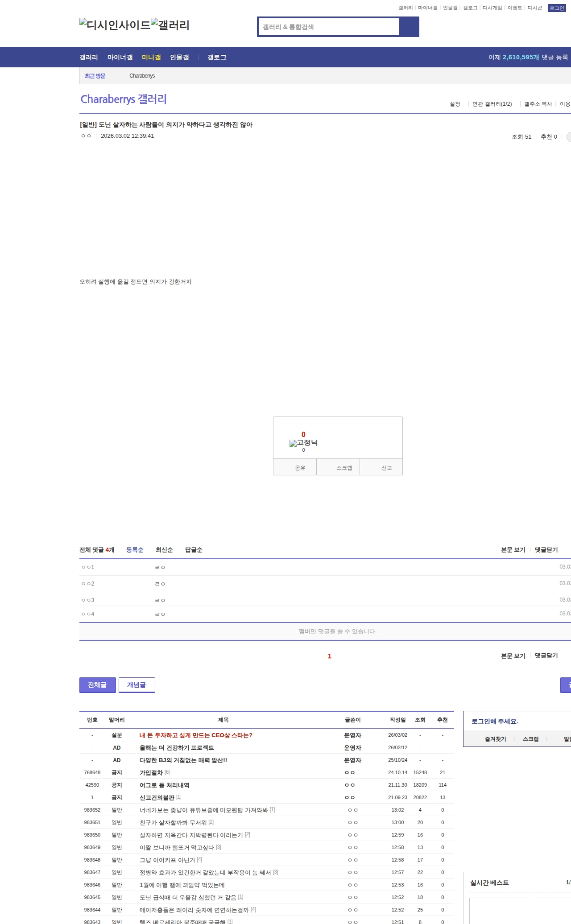The height and width of the screenshot is (924, 571).
Task: Click 스크랩 between 공유 and 신고
Action: (x=344, y=468)
